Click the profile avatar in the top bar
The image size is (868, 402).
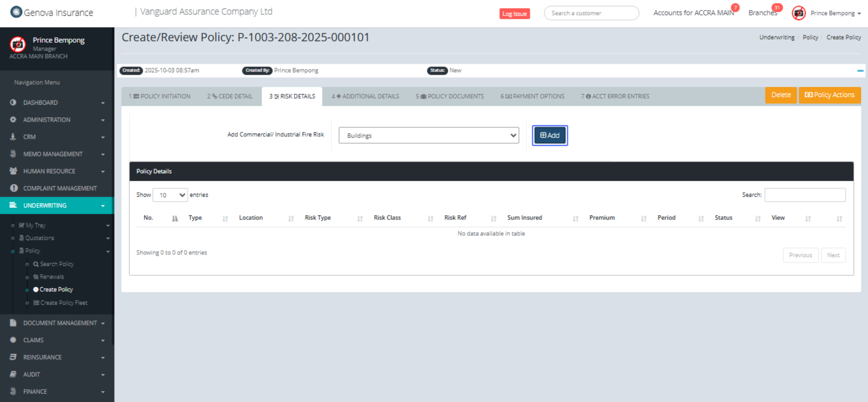click(x=798, y=13)
